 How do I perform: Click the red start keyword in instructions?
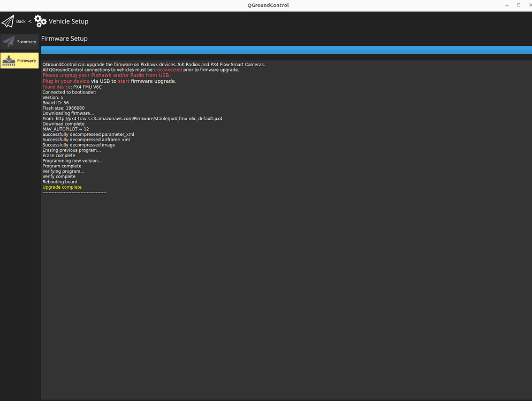click(124, 81)
